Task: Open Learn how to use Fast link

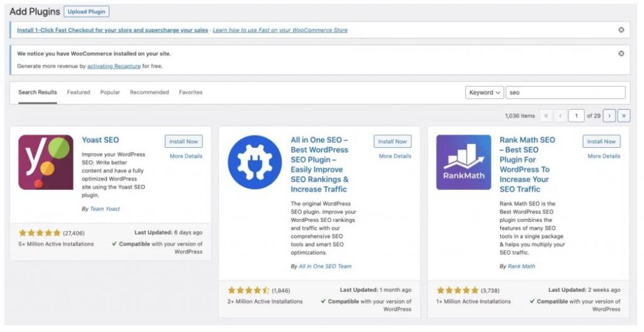Action: (x=280, y=30)
